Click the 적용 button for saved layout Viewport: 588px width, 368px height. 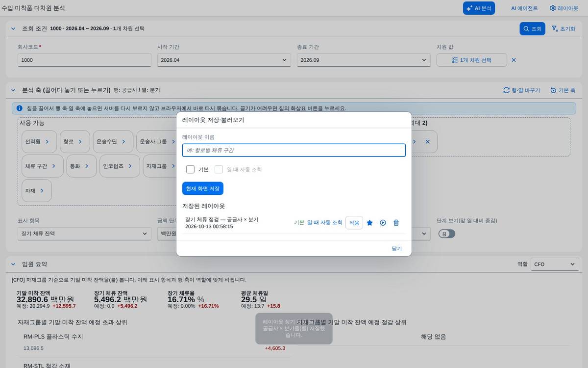[x=354, y=223]
